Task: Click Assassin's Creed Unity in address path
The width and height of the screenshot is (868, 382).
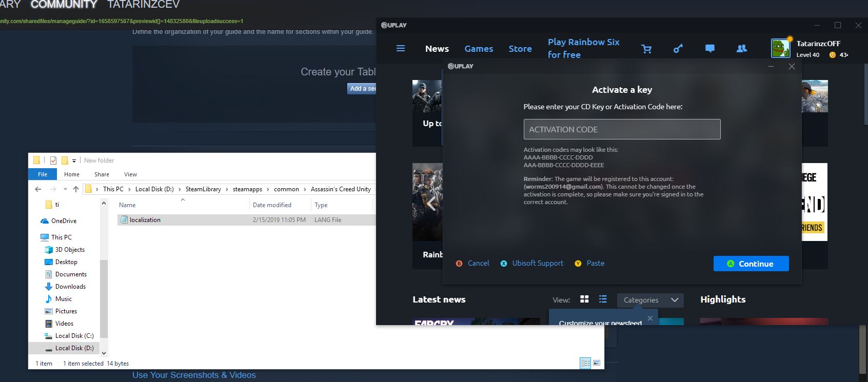Action: (341, 189)
